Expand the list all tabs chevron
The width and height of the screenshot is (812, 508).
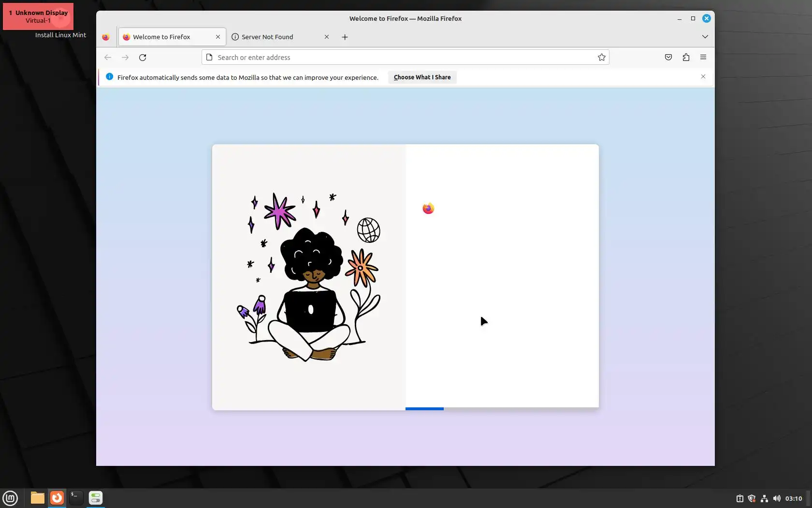tap(705, 37)
